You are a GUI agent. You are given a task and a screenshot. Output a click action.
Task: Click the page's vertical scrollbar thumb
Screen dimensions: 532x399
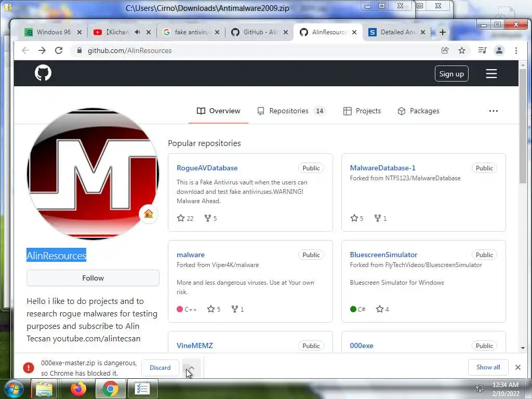click(x=523, y=126)
